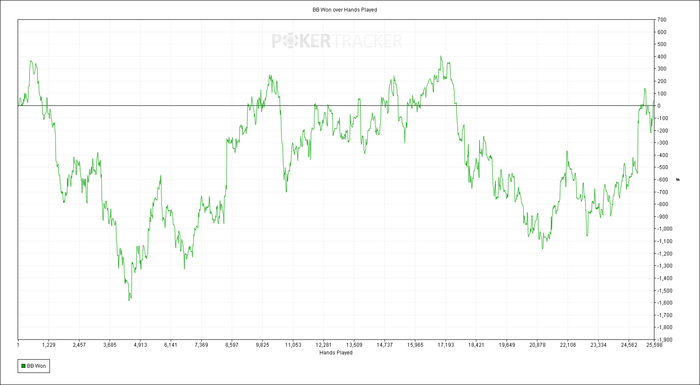Click the x-axis tick label 17,193
Screen dimensions: 700x385
point(446,345)
